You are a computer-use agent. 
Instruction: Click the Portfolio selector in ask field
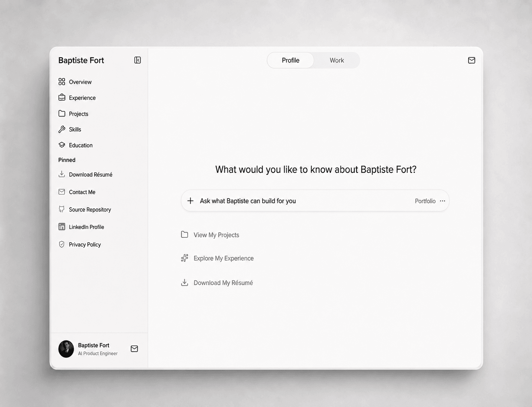coord(425,201)
